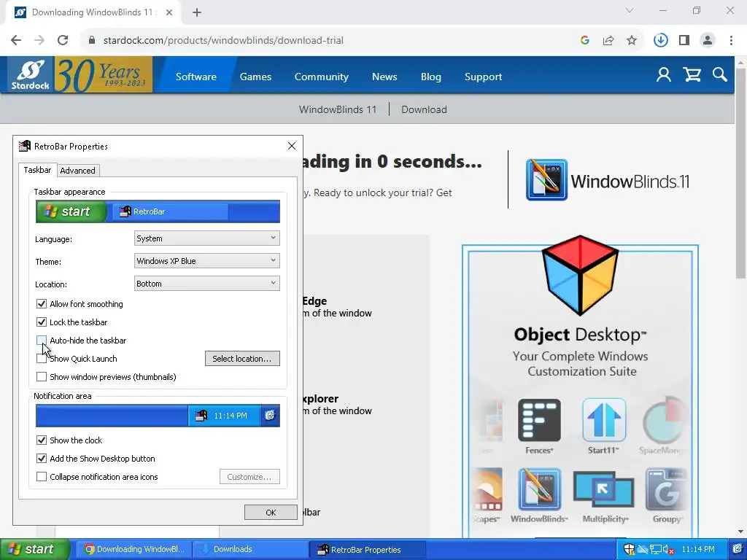The height and width of the screenshot is (560, 747).
Task: View site information lock icon
Action: click(92, 40)
